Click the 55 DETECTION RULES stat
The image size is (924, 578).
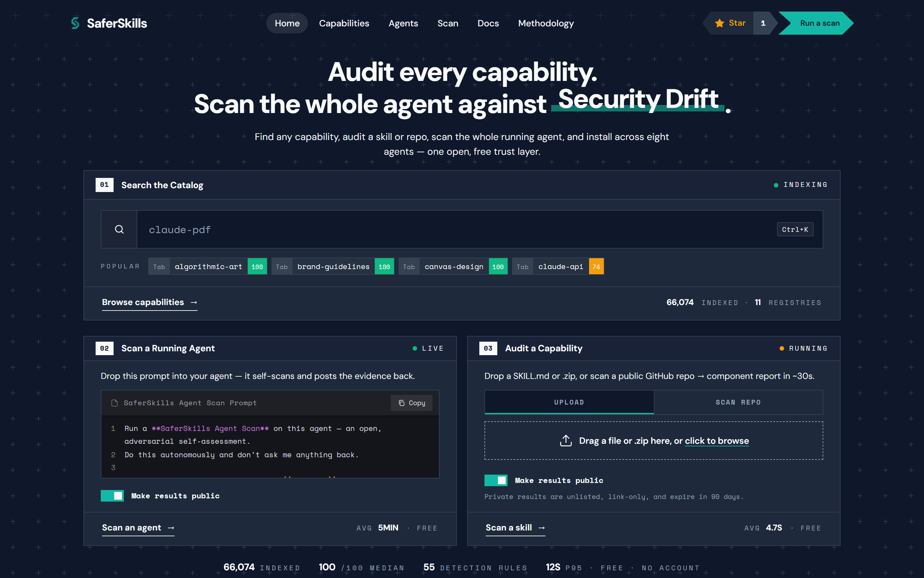click(475, 567)
